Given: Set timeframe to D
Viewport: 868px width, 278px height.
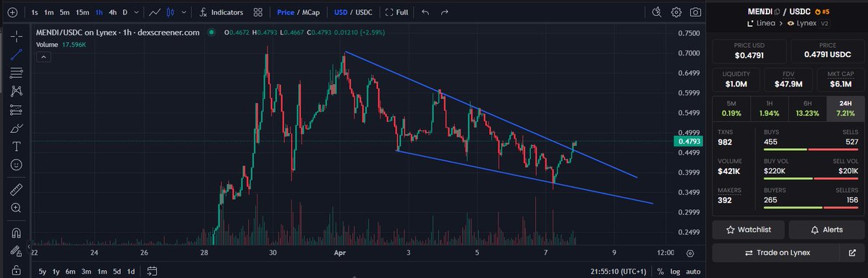Looking at the screenshot, I should [125, 12].
